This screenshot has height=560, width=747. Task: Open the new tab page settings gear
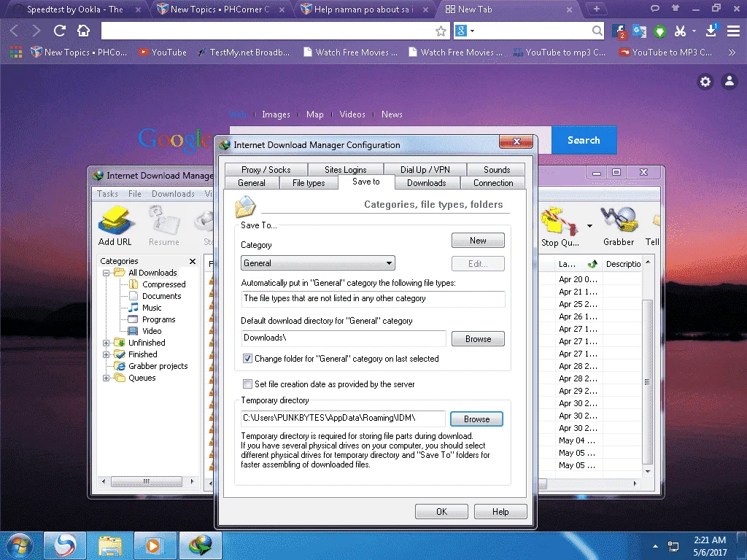click(705, 82)
